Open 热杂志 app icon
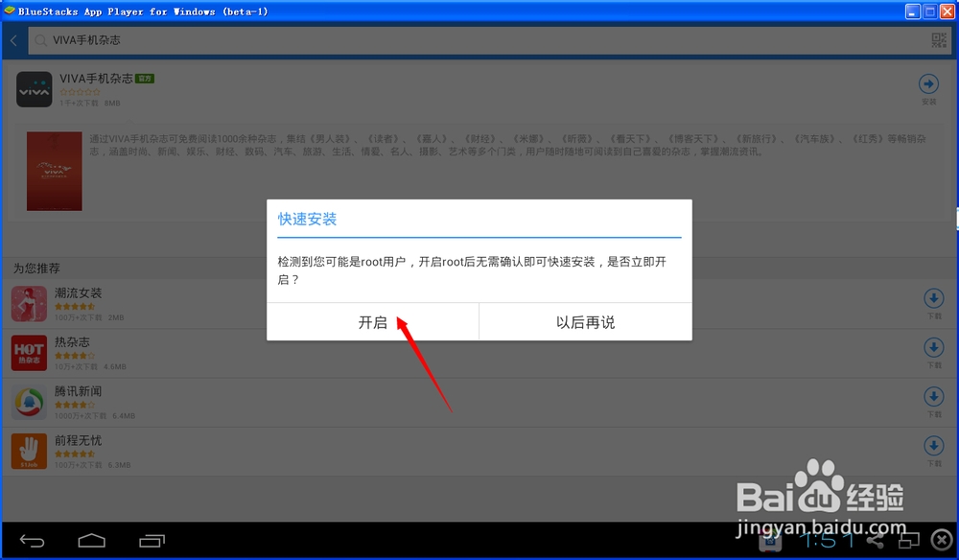 pos(29,353)
